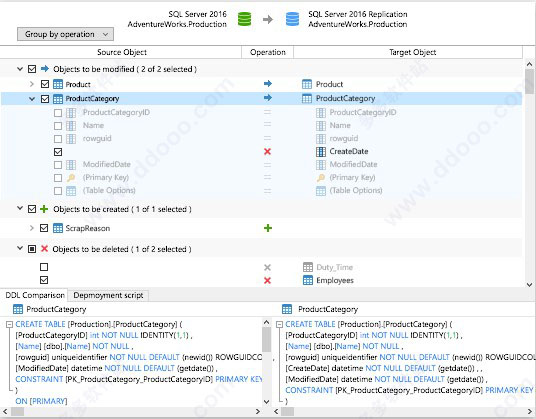536x419 pixels.
Task: Click the Employees table icon
Action: pyautogui.click(x=308, y=280)
